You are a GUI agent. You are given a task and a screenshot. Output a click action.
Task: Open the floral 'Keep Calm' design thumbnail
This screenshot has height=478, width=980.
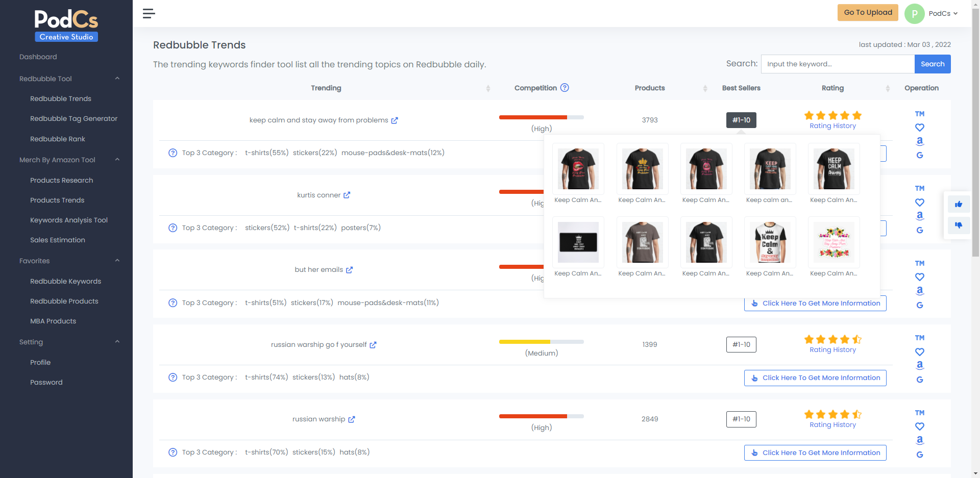click(x=834, y=242)
